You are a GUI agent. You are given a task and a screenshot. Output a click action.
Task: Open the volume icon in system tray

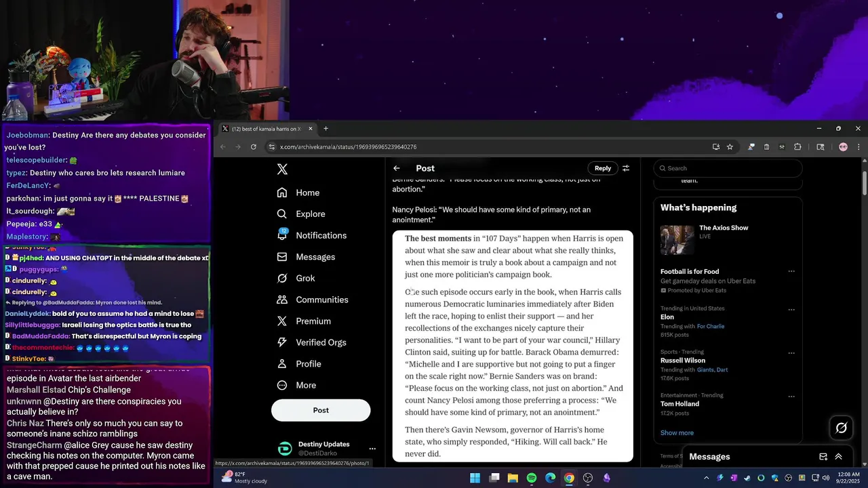pos(827,478)
